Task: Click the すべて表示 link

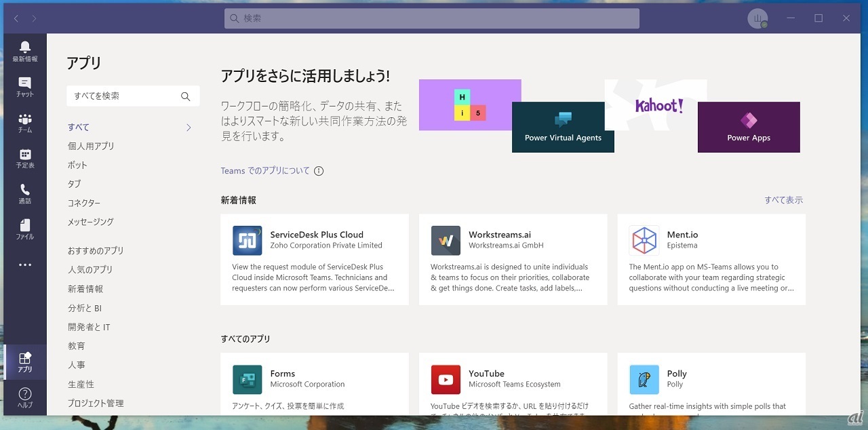Action: coord(783,200)
